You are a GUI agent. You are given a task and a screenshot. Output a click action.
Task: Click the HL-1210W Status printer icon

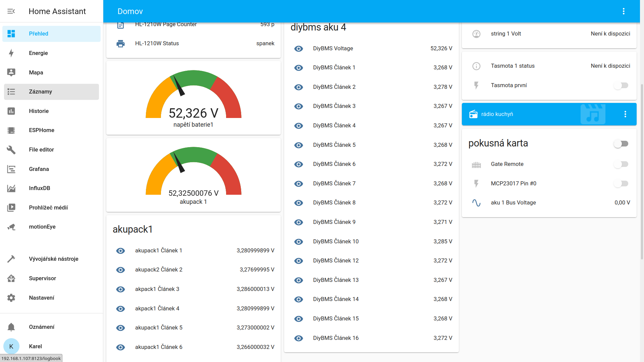[x=120, y=44]
